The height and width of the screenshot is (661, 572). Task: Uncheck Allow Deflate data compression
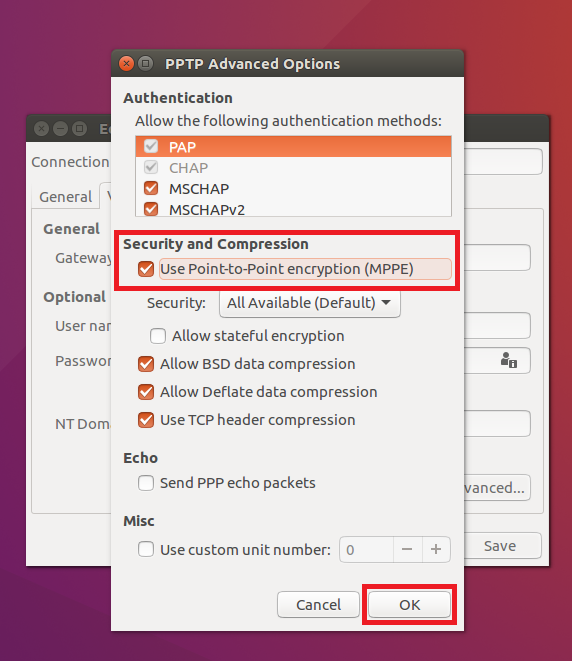[146, 392]
